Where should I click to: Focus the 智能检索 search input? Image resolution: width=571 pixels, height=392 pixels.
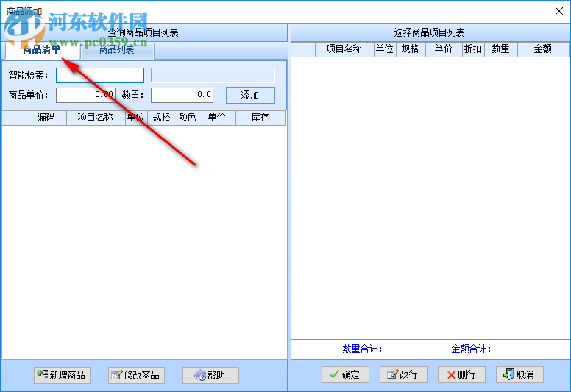tap(100, 75)
